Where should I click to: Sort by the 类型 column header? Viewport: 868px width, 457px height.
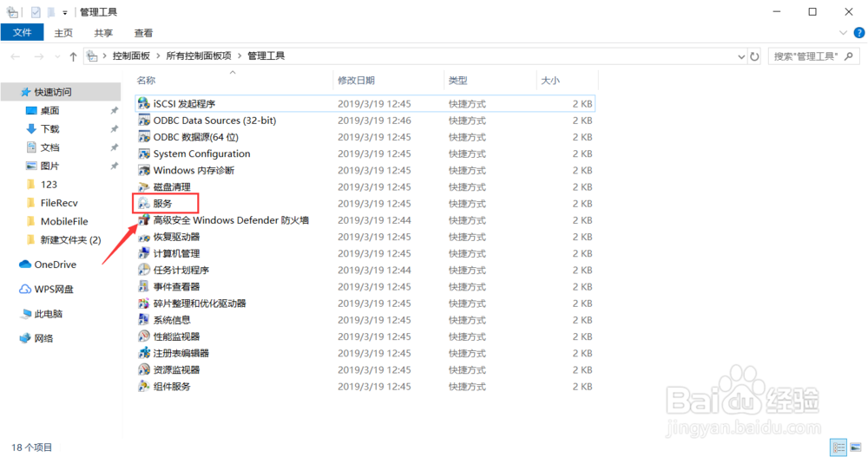pos(457,81)
